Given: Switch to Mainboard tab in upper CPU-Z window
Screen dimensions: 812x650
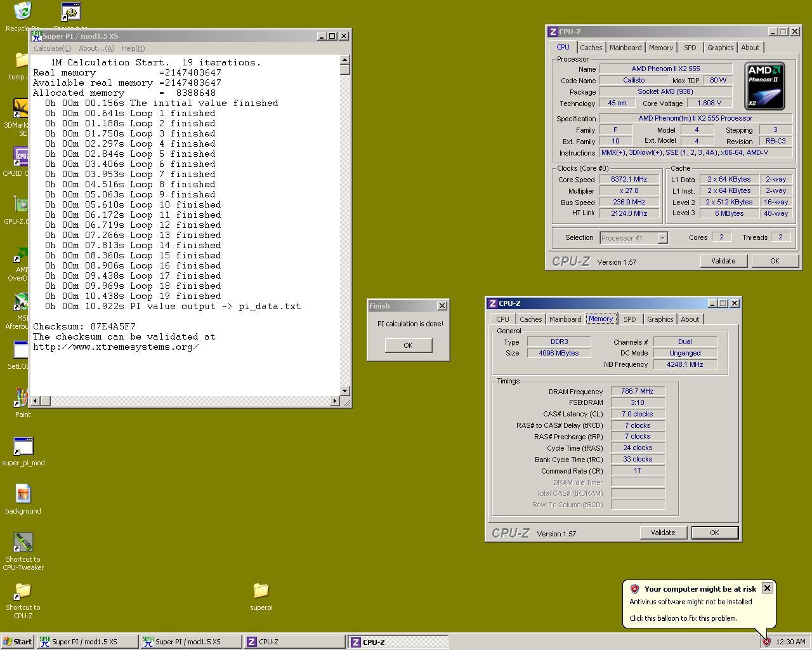Looking at the screenshot, I should (625, 48).
